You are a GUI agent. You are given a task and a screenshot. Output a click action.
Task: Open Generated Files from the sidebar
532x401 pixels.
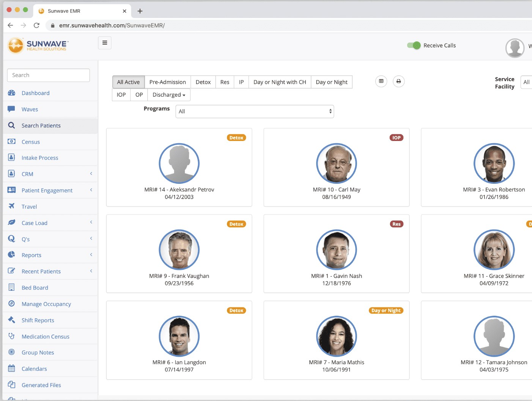[x=41, y=385]
